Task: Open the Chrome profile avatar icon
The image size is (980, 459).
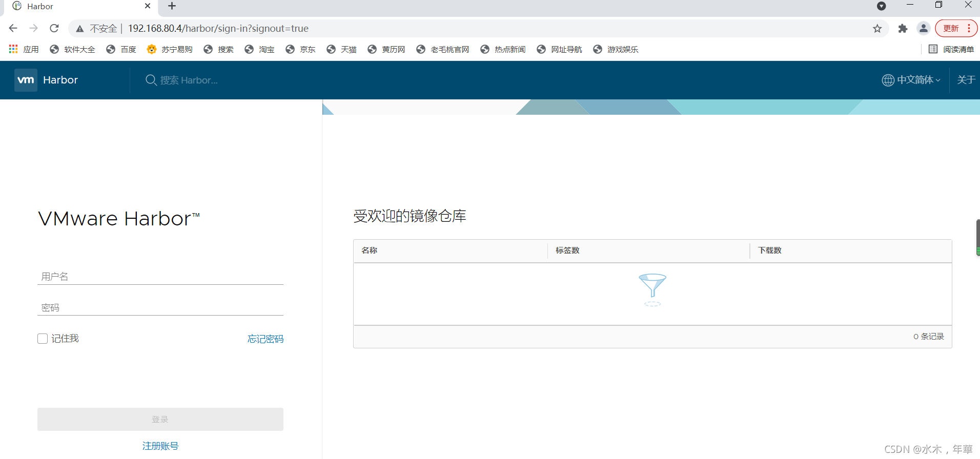Action: pyautogui.click(x=924, y=28)
